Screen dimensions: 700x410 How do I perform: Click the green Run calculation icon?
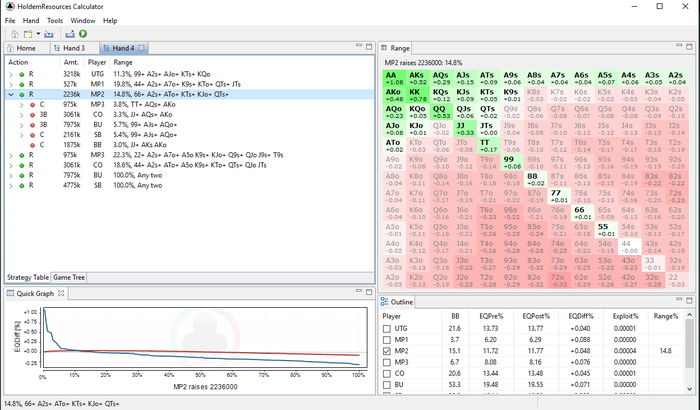tap(83, 34)
